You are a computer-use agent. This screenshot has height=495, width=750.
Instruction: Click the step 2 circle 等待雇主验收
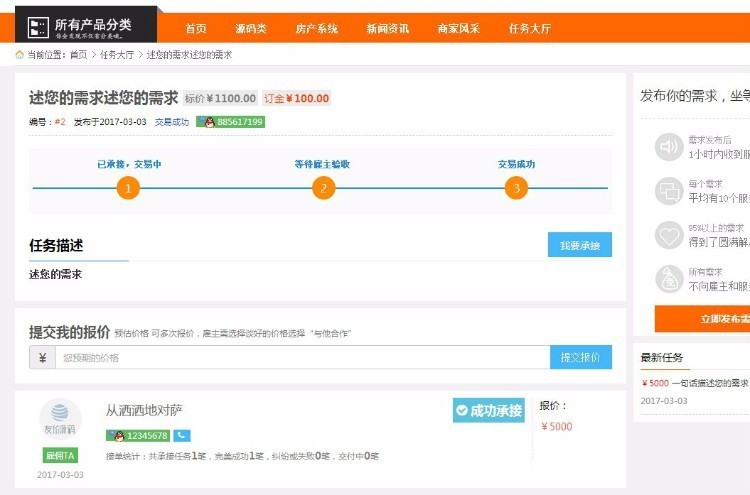pos(323,188)
